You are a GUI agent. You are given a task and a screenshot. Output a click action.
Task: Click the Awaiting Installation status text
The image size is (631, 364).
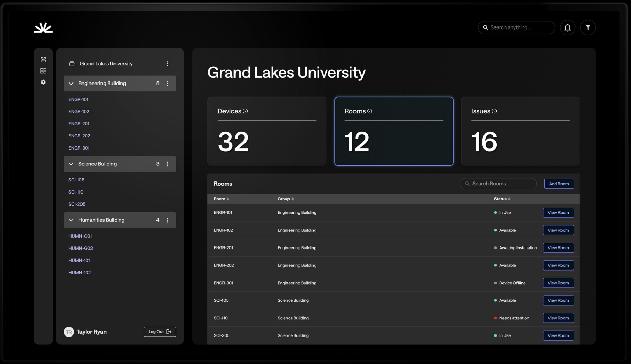pyautogui.click(x=518, y=248)
